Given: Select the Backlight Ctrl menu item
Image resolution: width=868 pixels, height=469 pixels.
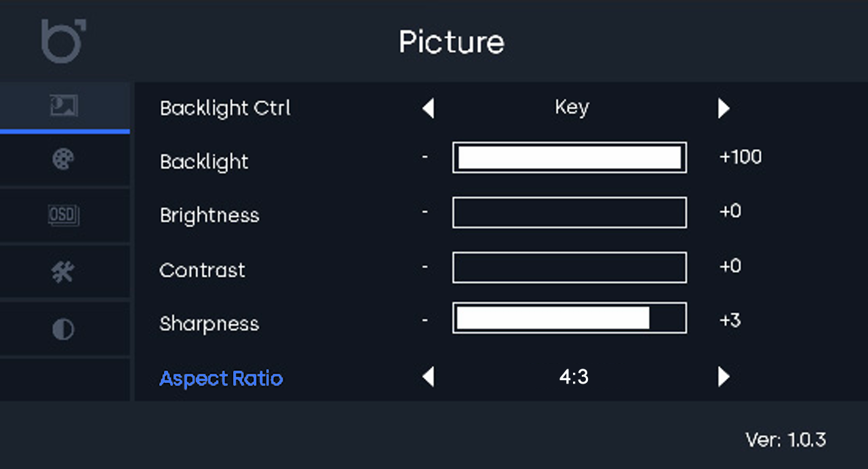Looking at the screenshot, I should tap(225, 108).
